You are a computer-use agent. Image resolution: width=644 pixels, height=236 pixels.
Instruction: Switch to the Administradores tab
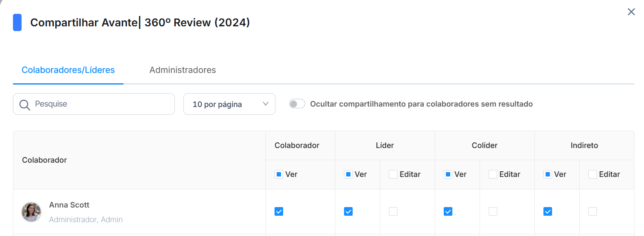[x=183, y=70]
